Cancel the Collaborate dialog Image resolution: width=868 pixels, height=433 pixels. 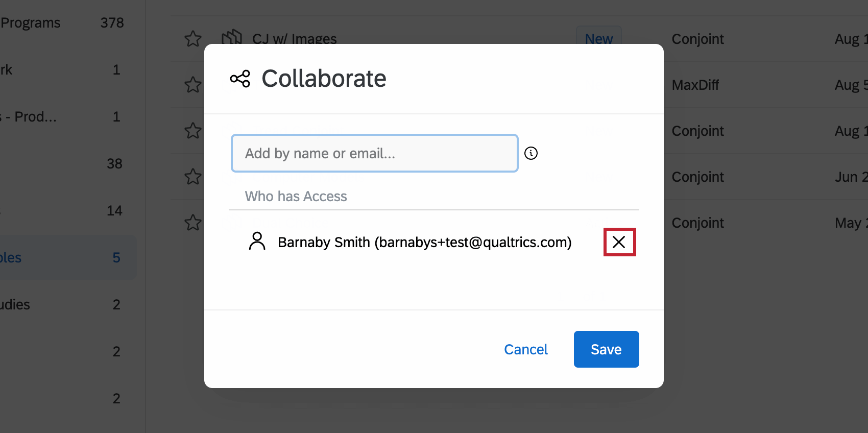(x=525, y=349)
